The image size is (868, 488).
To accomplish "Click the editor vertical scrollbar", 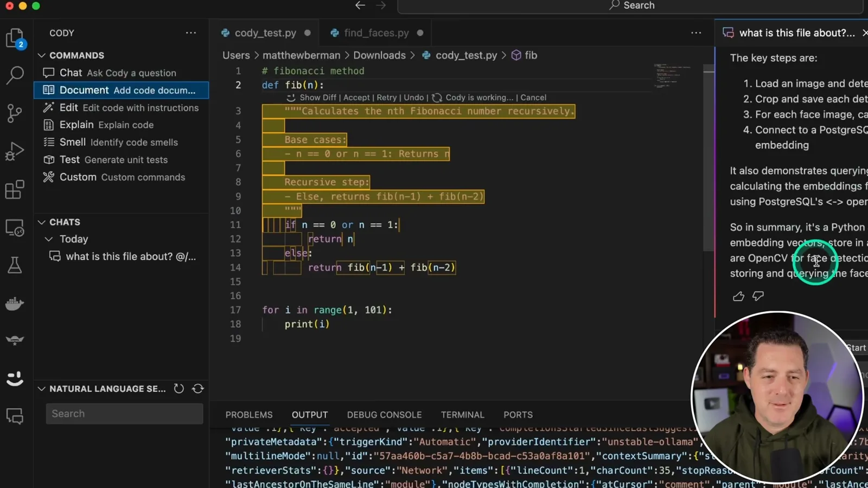I will pyautogui.click(x=709, y=157).
